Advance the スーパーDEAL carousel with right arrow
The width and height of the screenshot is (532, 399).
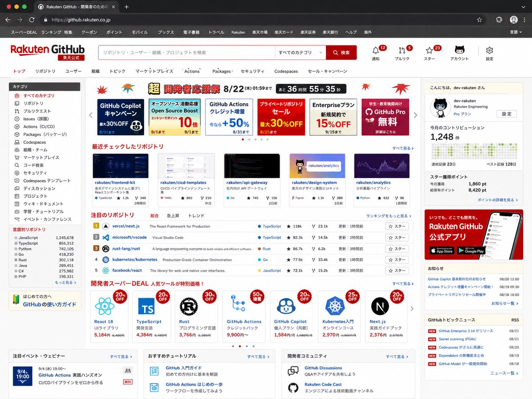(412, 309)
